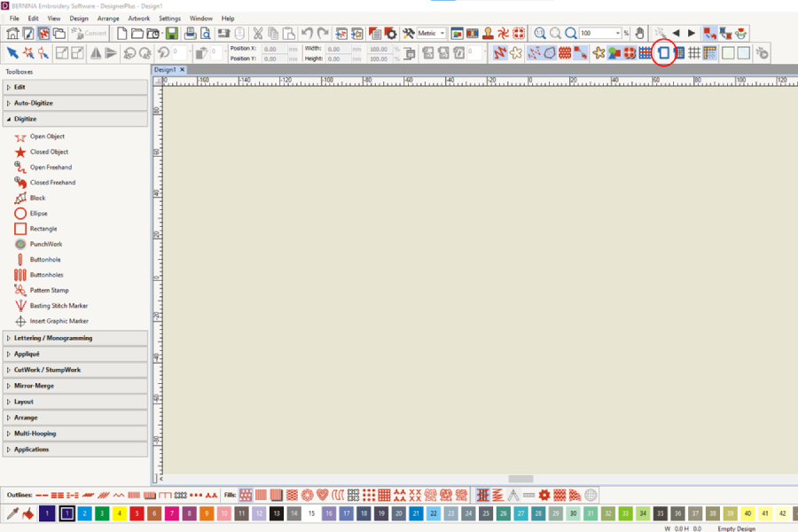Toggle the heart-shaped fill stitch type
The width and height of the screenshot is (798, 532).
(323, 495)
